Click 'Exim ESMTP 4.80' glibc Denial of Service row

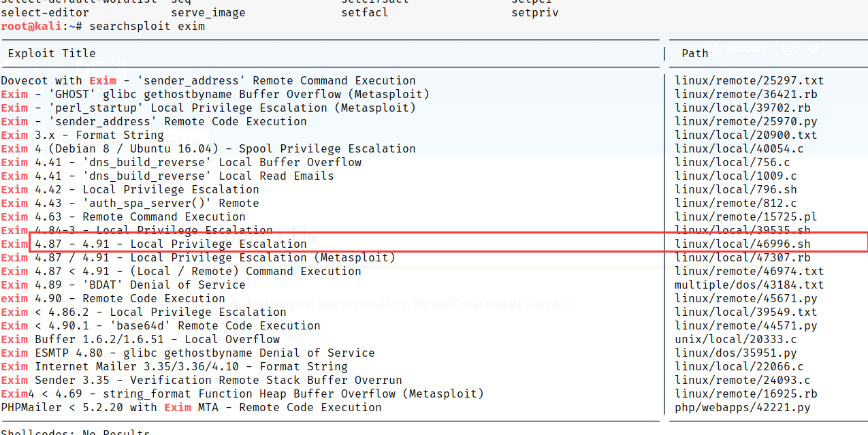(188, 353)
